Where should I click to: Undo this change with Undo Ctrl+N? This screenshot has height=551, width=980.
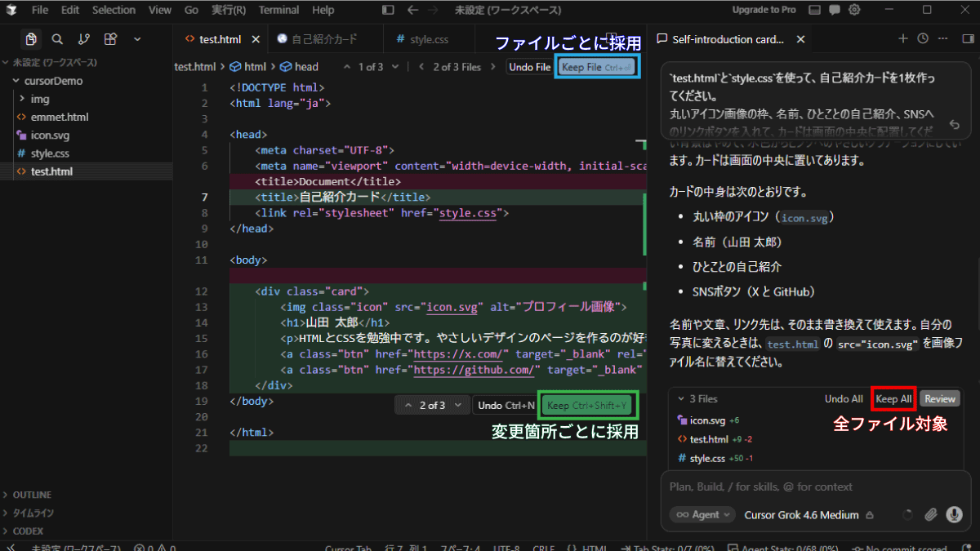[506, 406]
